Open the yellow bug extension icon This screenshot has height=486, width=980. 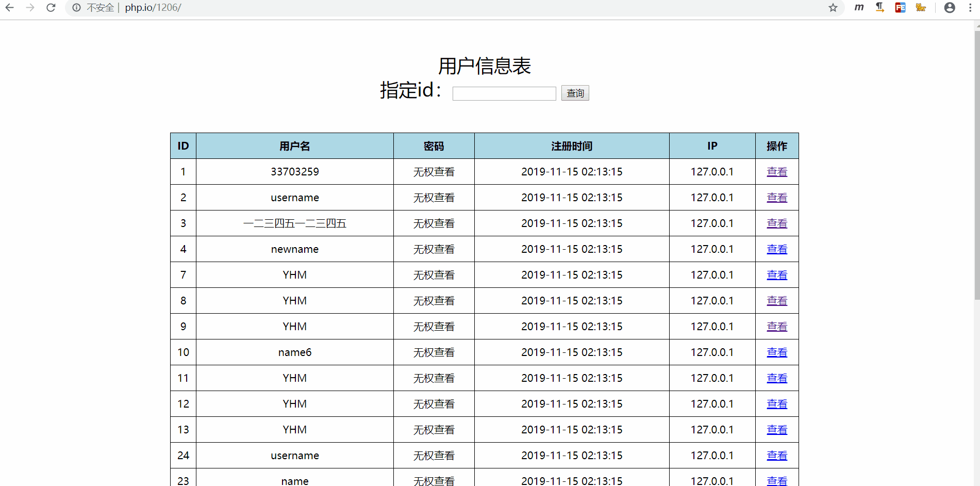pyautogui.click(x=921, y=7)
